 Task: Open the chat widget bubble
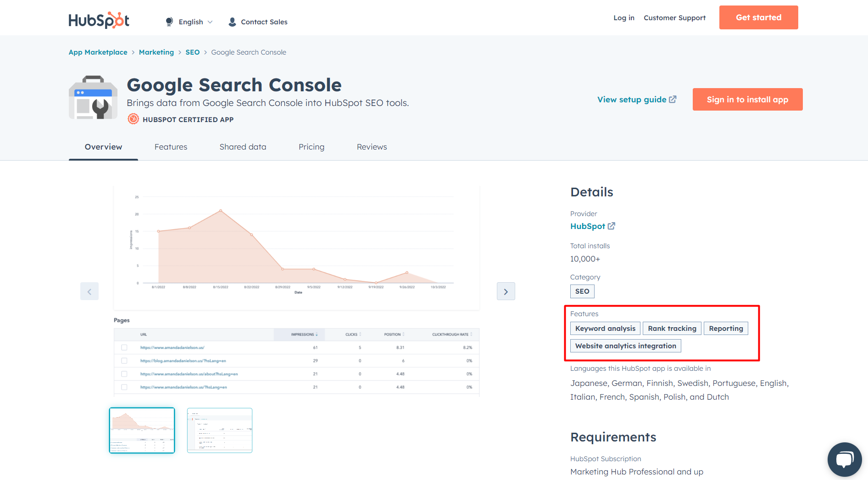coord(845,459)
